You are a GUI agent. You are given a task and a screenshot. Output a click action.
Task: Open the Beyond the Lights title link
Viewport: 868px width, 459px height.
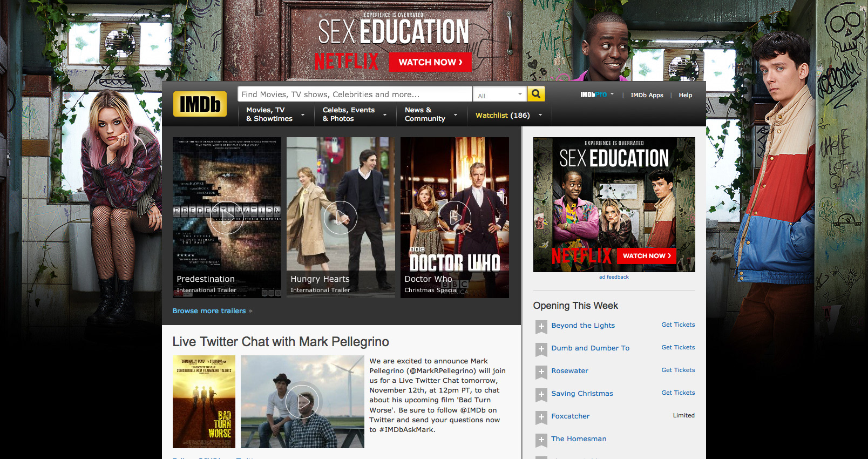(x=583, y=326)
